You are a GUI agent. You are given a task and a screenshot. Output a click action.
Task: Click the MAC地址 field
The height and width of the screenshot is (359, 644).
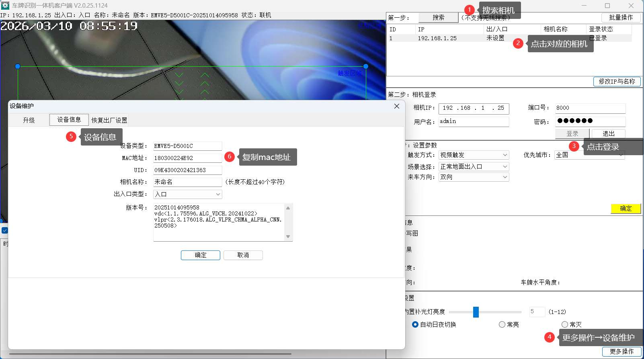(187, 158)
